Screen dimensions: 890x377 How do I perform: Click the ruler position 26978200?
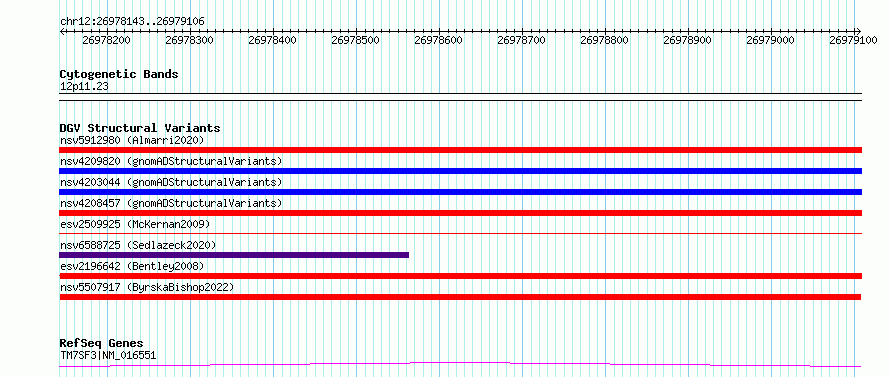click(106, 41)
